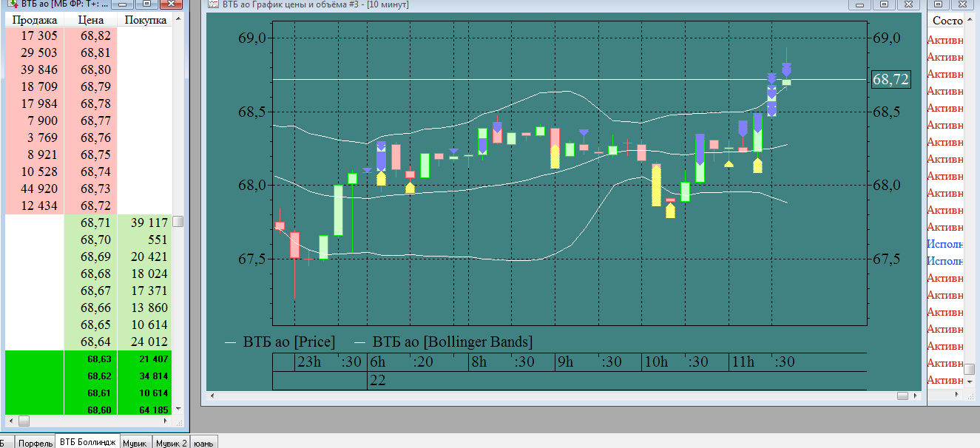Select ask price 68,76 row
The width and height of the screenshot is (980, 448).
[x=91, y=138]
